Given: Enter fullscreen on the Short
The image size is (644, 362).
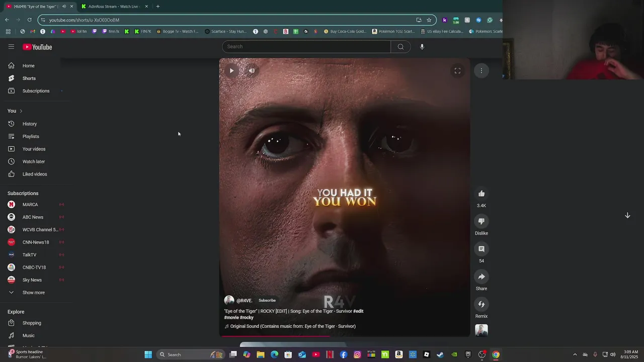Looking at the screenshot, I should click(457, 71).
